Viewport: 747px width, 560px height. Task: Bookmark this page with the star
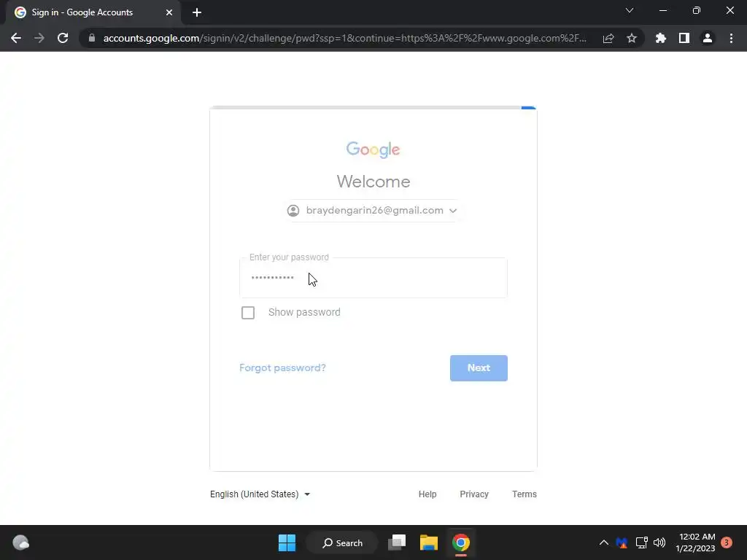pyautogui.click(x=632, y=38)
